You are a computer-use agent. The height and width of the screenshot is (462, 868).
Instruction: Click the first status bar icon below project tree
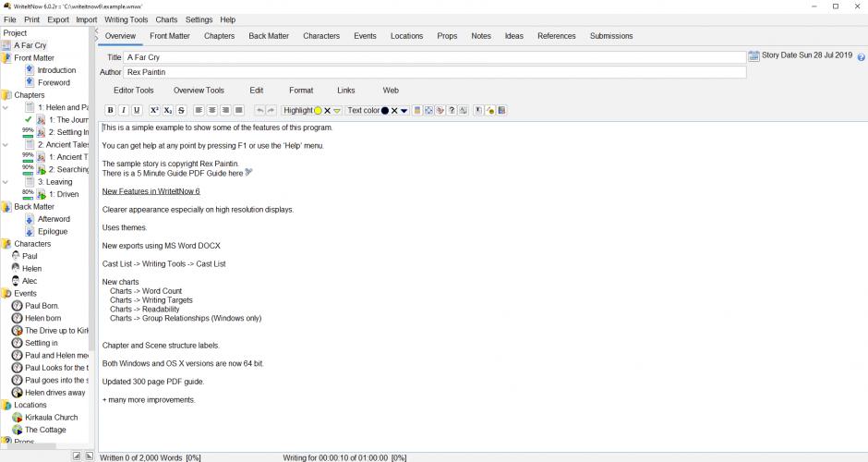point(77,456)
